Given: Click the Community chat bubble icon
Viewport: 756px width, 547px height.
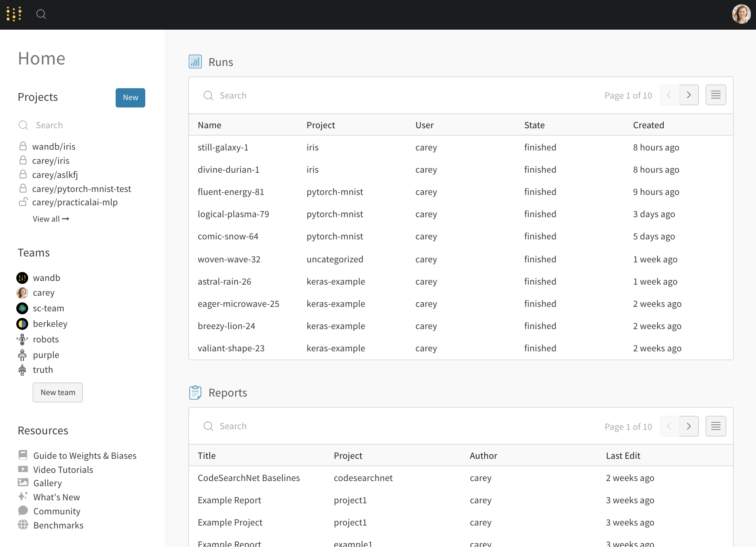Looking at the screenshot, I should click(23, 511).
